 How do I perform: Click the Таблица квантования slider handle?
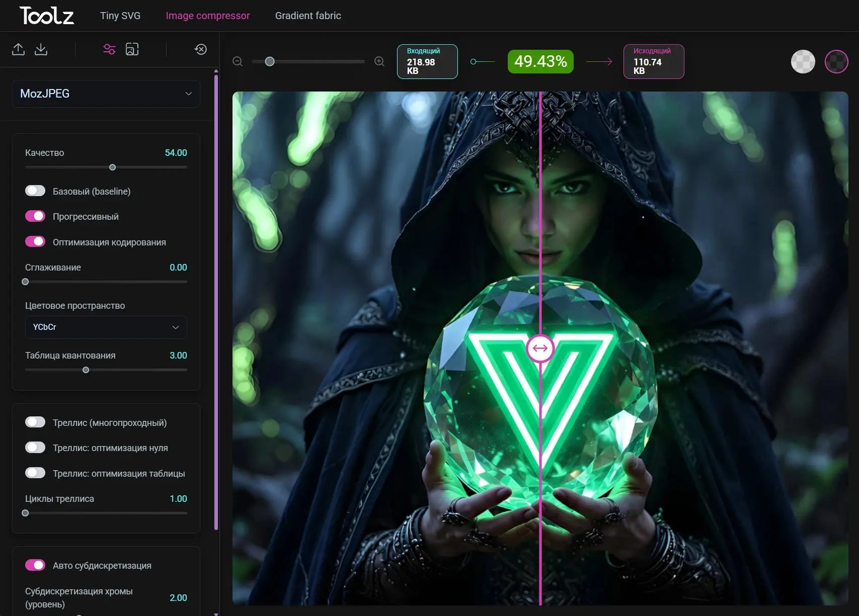click(86, 370)
